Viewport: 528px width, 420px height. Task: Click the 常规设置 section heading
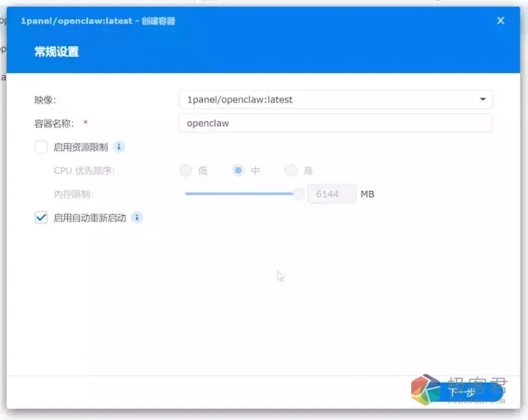[56, 52]
